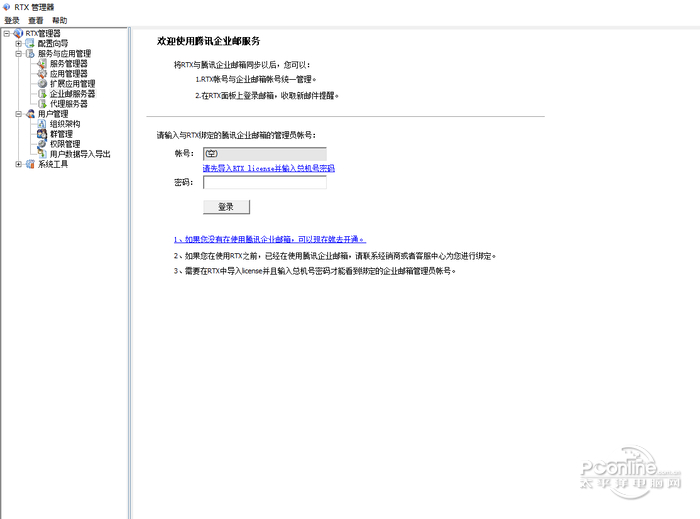The image size is (700, 519).
Task: Open the 帮助 menu
Action: (x=59, y=21)
